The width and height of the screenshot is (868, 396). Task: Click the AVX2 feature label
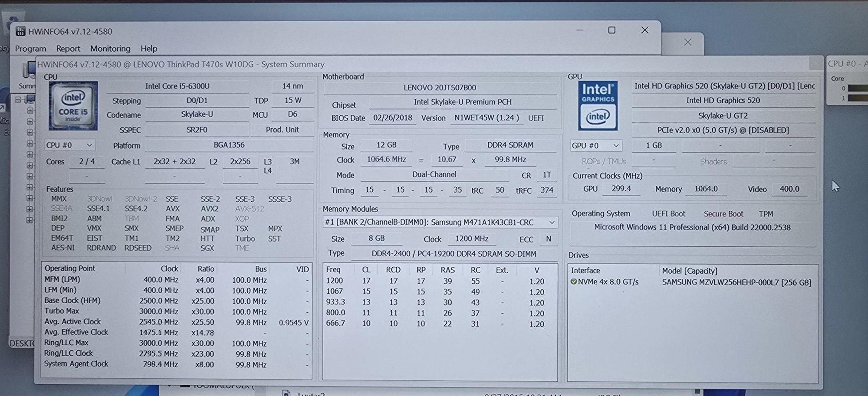pyautogui.click(x=210, y=209)
